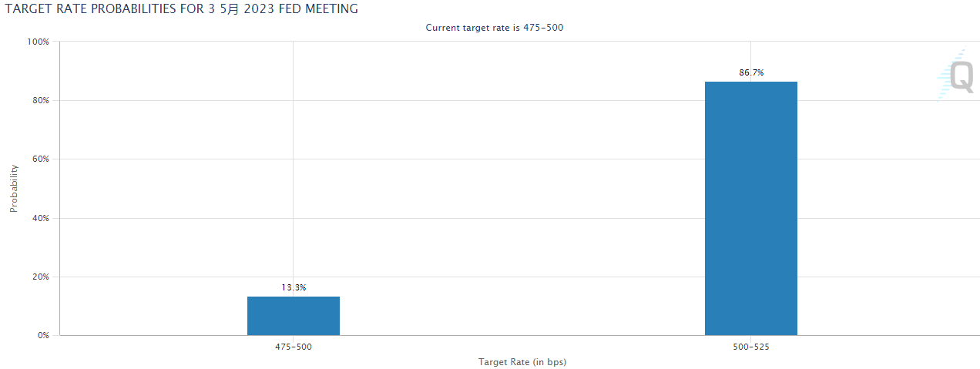Click the 475-500 probability bar

(x=293, y=316)
